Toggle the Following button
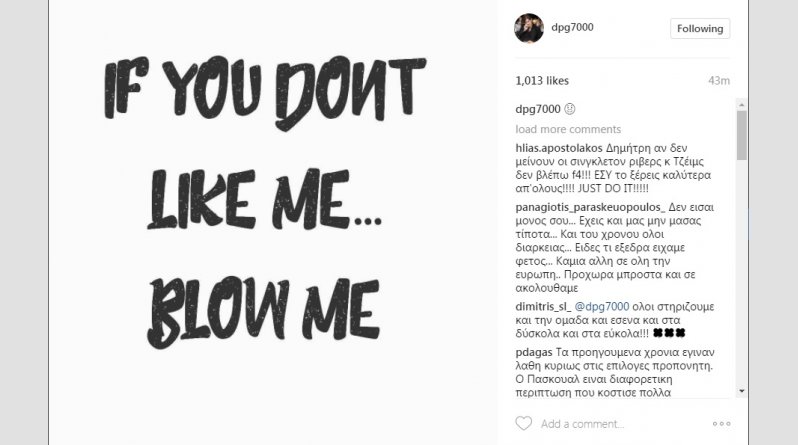 [700, 28]
